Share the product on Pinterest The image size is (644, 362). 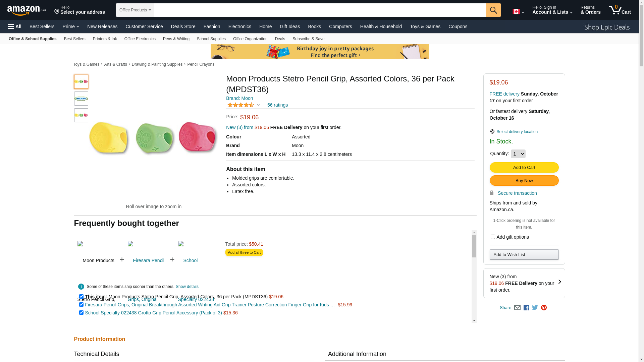pos(544,308)
